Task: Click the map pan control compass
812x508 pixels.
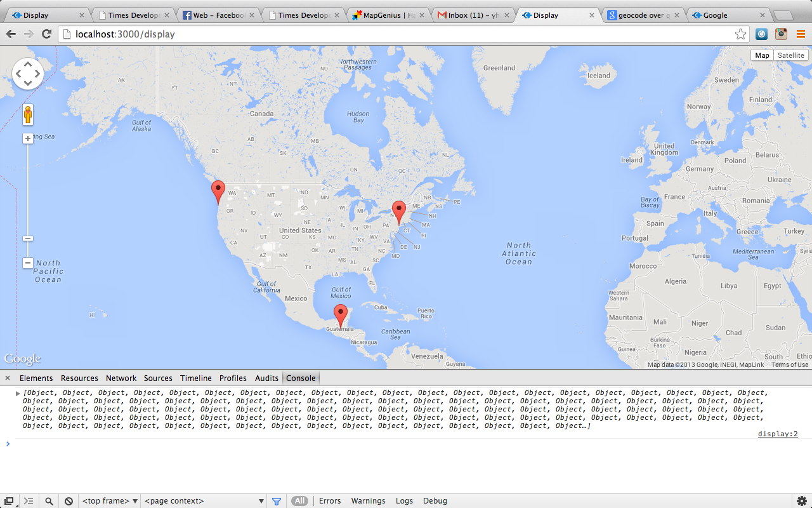Action: coord(28,74)
